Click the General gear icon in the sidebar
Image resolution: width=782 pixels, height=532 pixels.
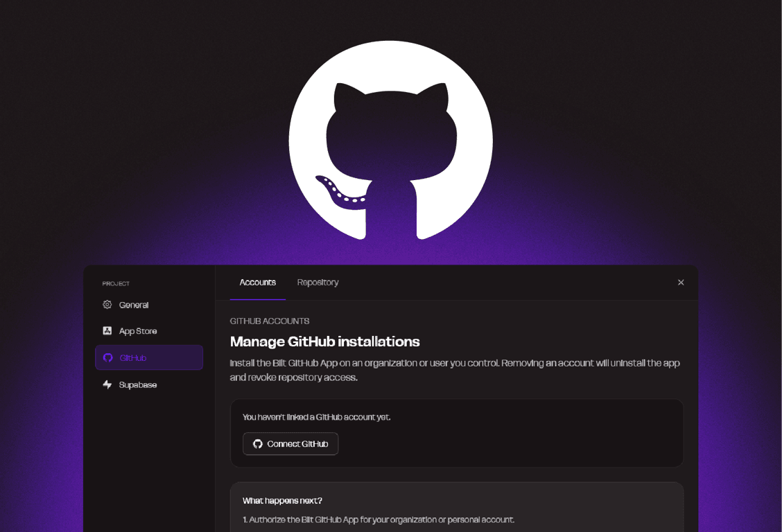[107, 304]
